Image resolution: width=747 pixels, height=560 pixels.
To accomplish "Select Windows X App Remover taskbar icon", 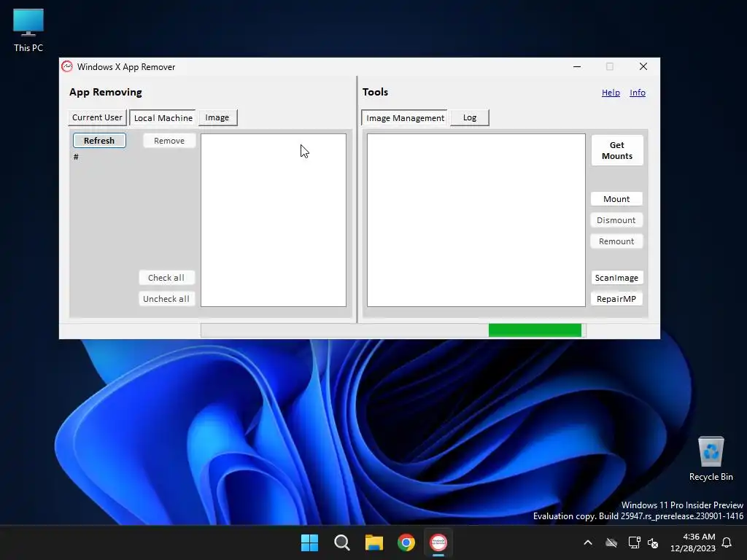I will [438, 542].
